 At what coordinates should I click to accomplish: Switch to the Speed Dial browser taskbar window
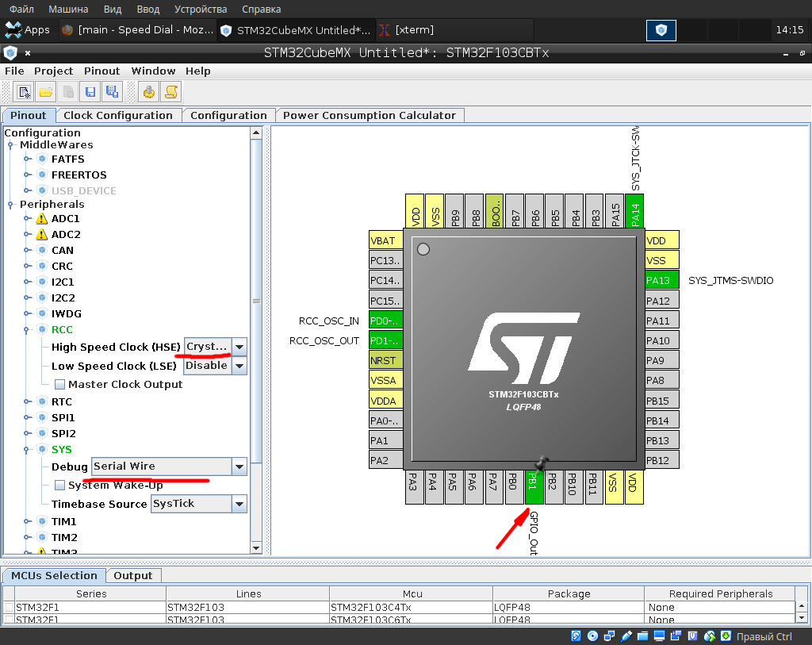coord(137,30)
